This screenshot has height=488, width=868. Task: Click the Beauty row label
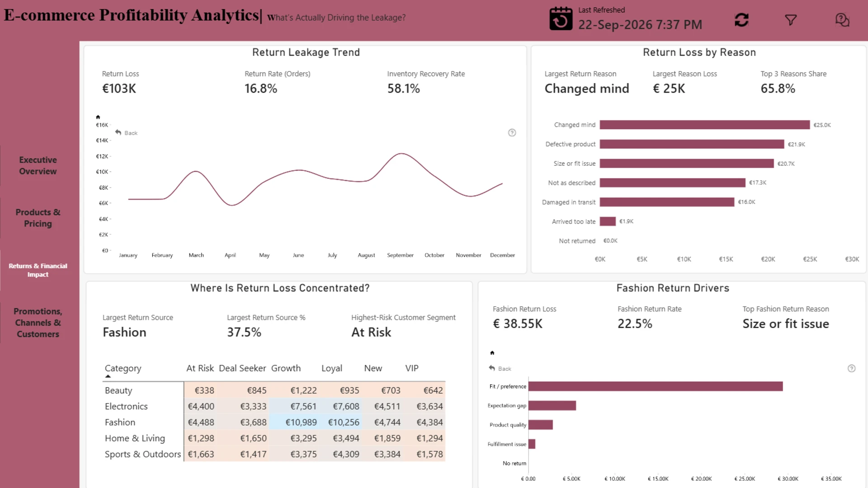click(118, 390)
